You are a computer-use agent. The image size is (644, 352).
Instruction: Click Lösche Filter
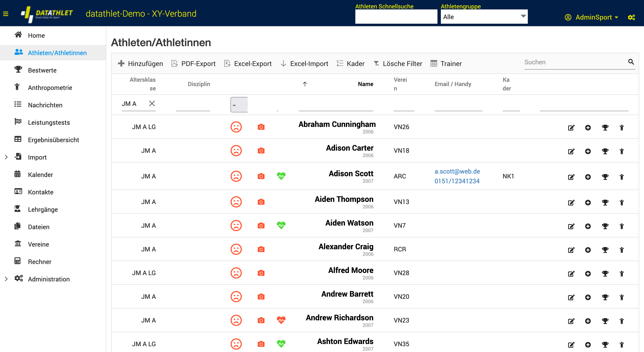pyautogui.click(x=398, y=64)
